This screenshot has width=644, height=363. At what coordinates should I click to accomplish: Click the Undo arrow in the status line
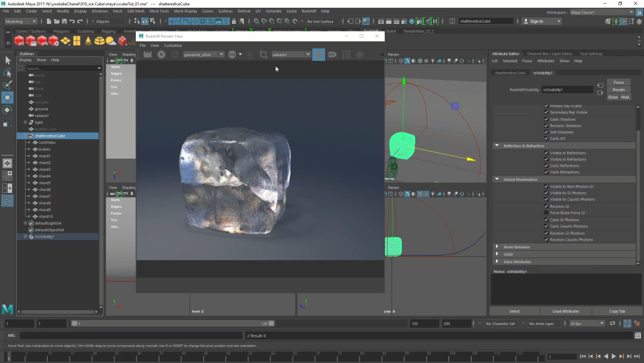(x=72, y=21)
